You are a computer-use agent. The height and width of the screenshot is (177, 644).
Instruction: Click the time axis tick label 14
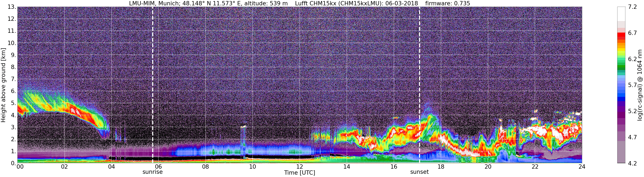(347, 167)
